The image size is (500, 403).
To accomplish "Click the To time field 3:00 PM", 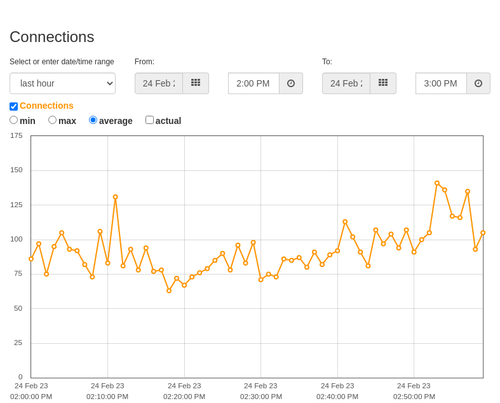I will pos(441,83).
